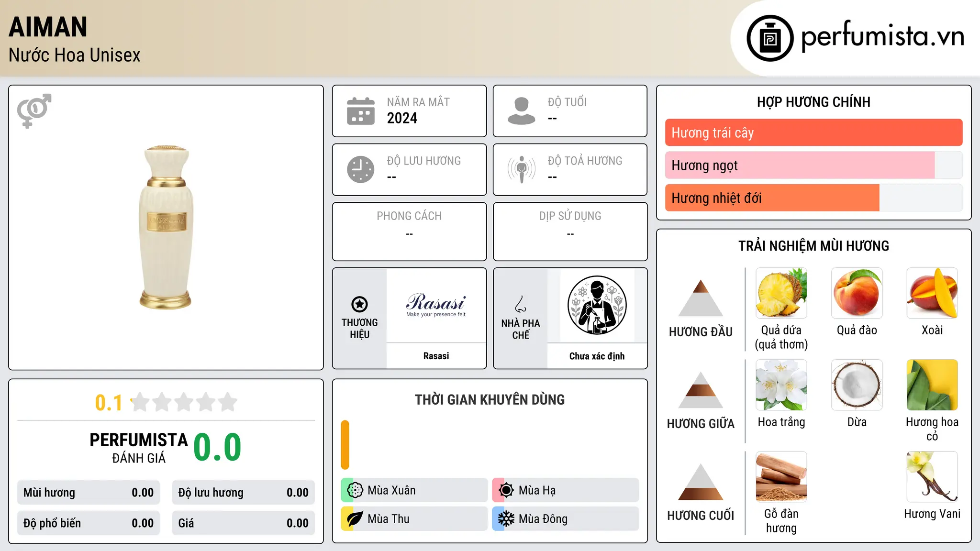Click the AIMAN perfume title
Screen dimensions: 980x551
[48, 27]
